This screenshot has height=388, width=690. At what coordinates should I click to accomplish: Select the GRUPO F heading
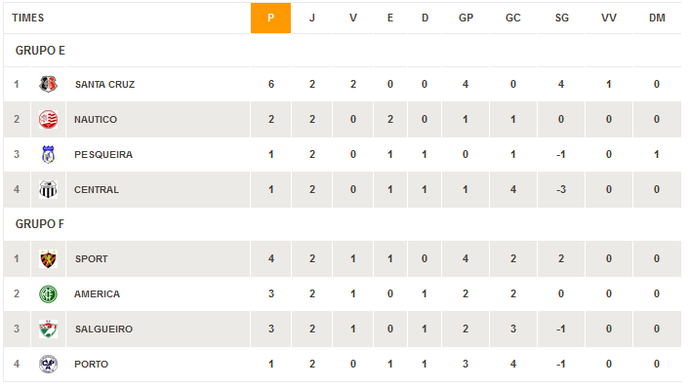40,224
